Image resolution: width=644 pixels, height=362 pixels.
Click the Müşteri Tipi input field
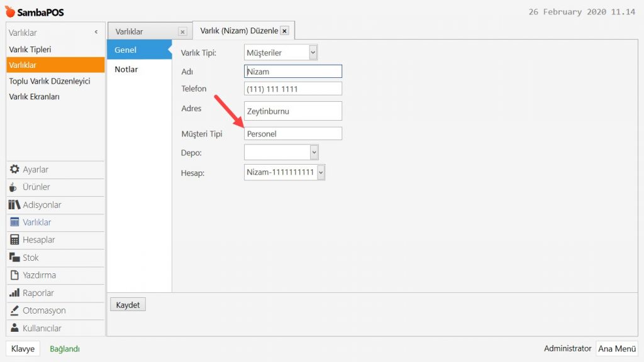pyautogui.click(x=293, y=134)
